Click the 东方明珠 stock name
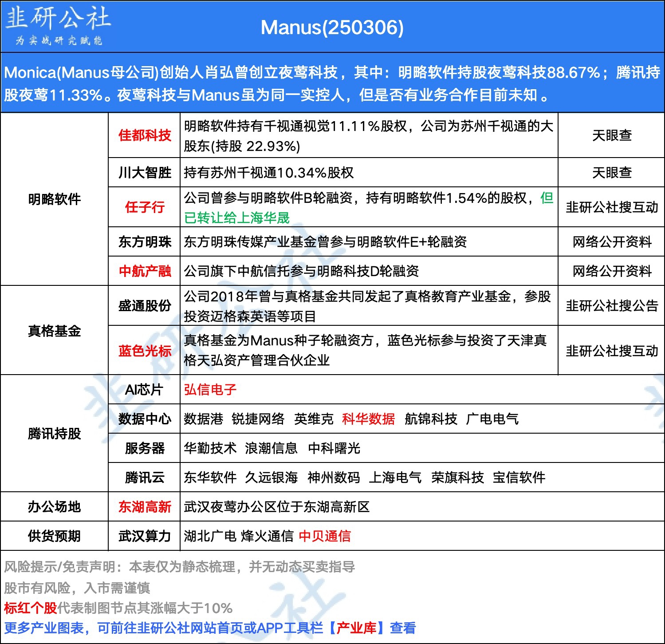This screenshot has width=665, height=644. [x=145, y=242]
